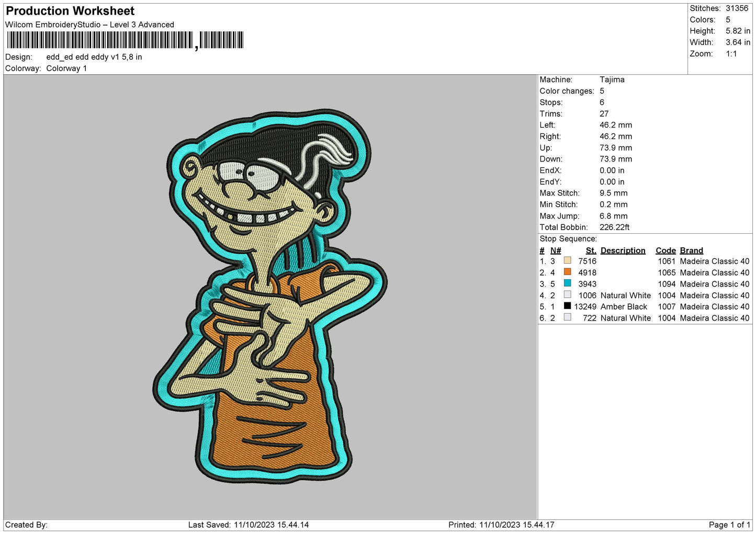Click the Stops value '6'
The width and height of the screenshot is (756, 534).
(602, 103)
